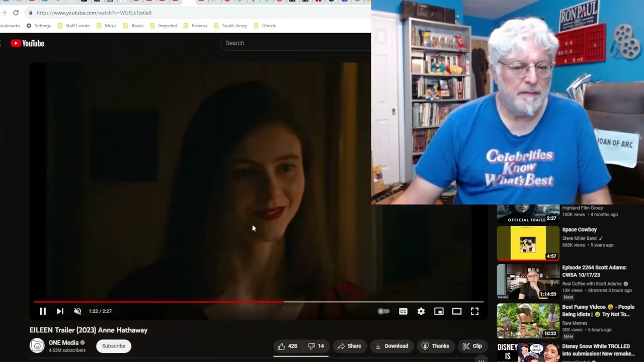Open the Official Trailer 2:27 thumbnail

528,214
